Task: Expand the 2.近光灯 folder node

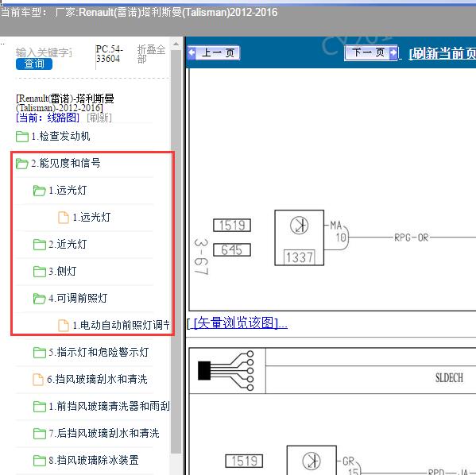Action: [x=68, y=245]
